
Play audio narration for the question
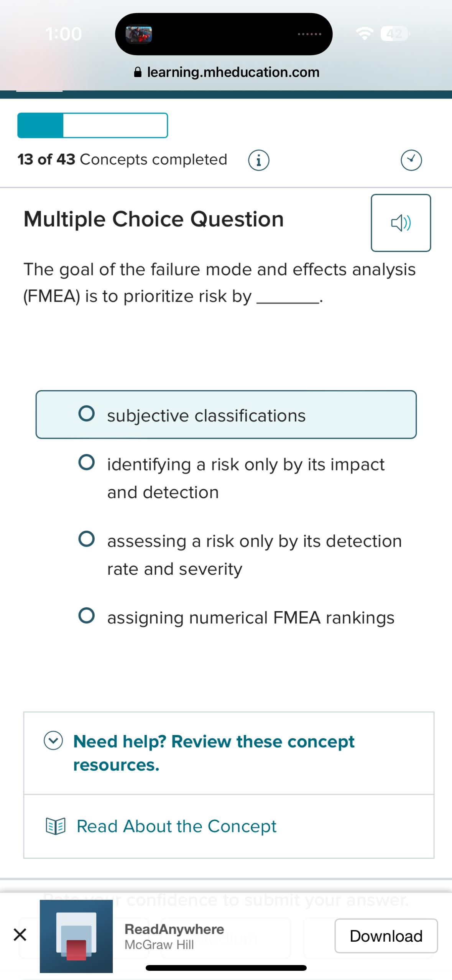401,223
